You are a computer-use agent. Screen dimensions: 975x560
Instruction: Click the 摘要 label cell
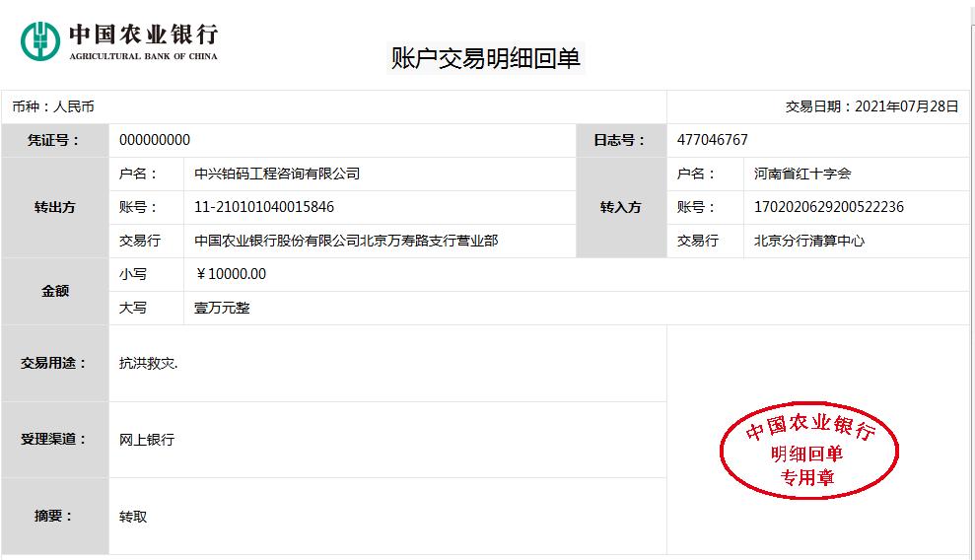point(55,517)
